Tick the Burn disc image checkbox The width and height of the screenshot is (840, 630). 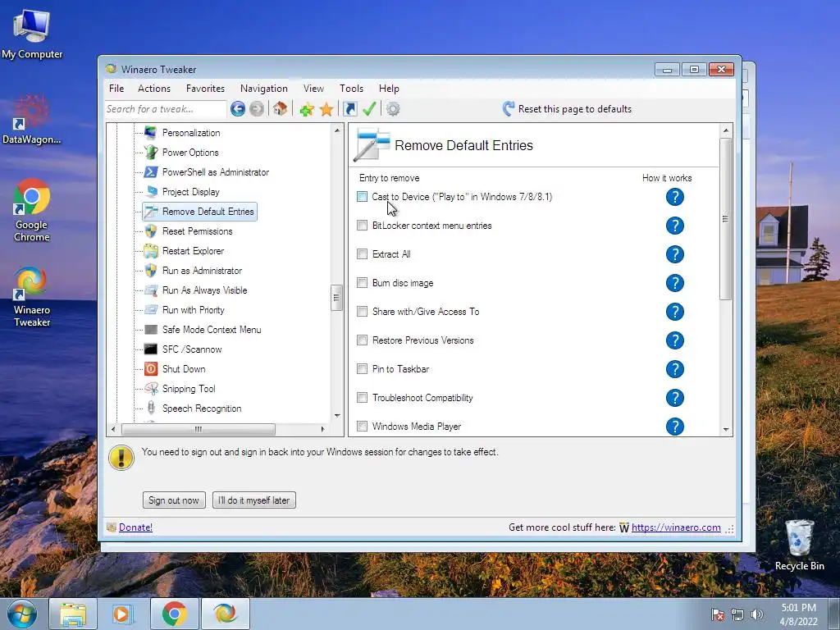pyautogui.click(x=362, y=283)
